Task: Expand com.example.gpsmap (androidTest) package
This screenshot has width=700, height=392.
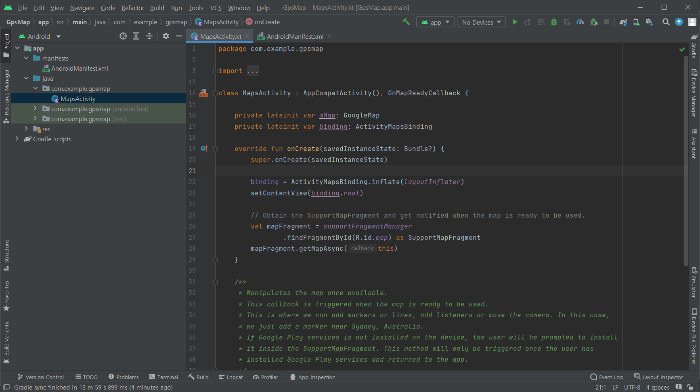Action: click(35, 108)
